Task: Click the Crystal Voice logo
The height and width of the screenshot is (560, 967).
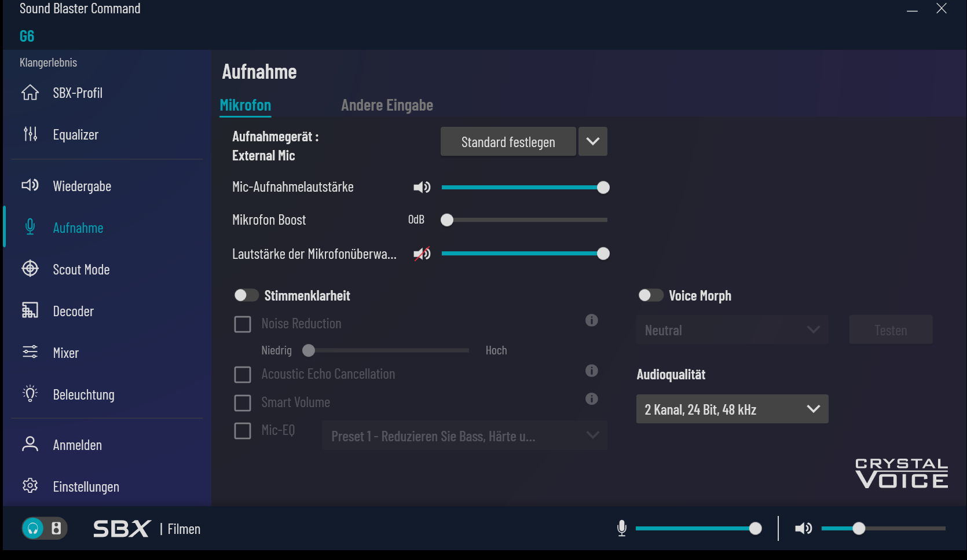Action: [x=902, y=473]
